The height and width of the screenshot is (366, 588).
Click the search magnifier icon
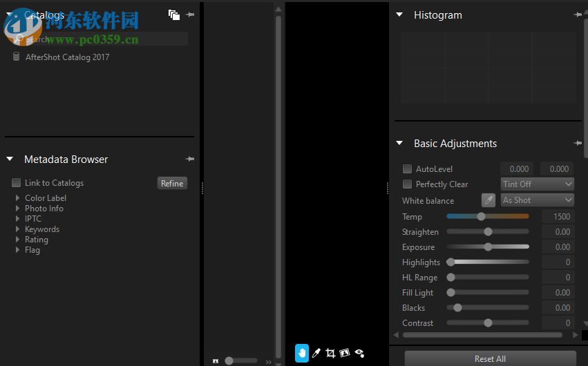point(19,38)
